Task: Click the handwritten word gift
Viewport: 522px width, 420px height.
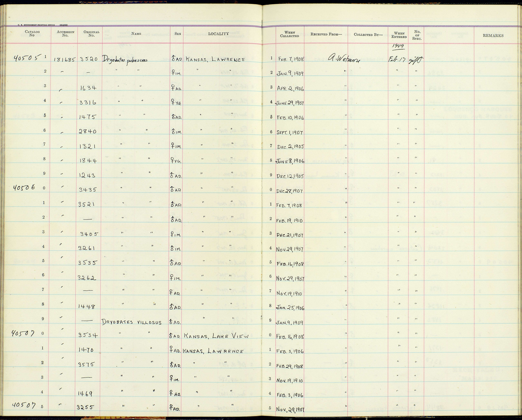Action: [416, 59]
